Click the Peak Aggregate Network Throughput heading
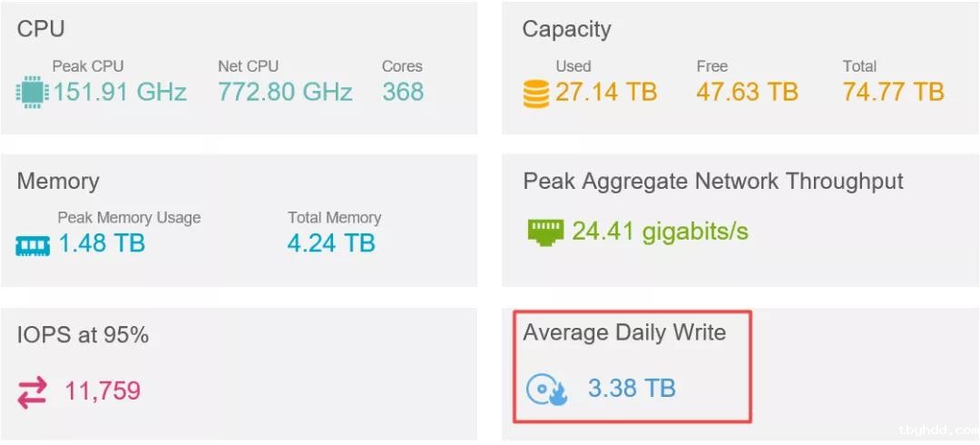The width and height of the screenshot is (980, 445). 713,183
